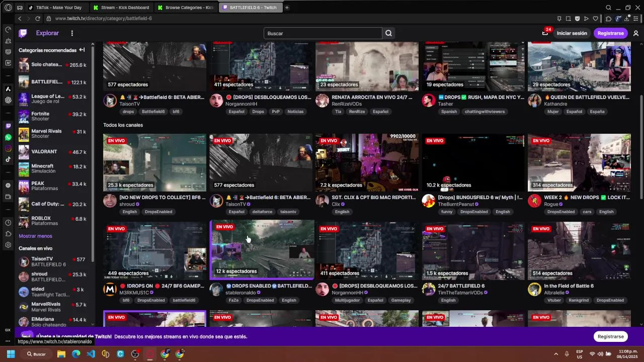Open Minecraft category in sidebar
Image resolution: width=644 pixels, height=362 pixels.
coord(53,168)
